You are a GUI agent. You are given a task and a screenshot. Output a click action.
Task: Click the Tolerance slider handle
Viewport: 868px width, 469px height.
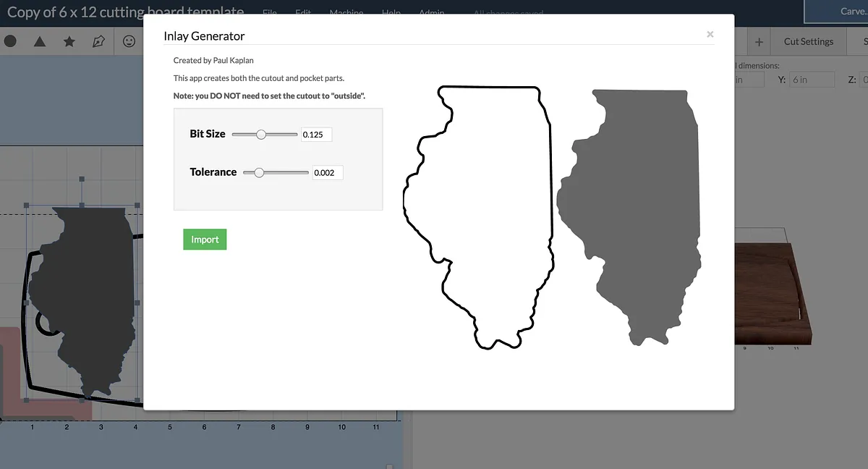[259, 172]
